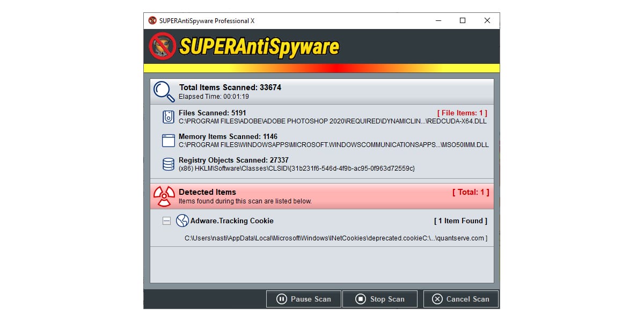Click the 'Detected Items' heading
The height and width of the screenshot is (322, 644).
point(207,192)
